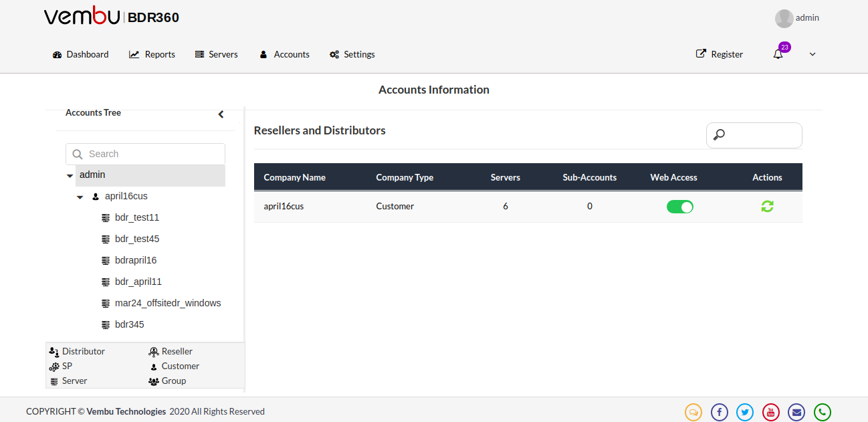The image size is (868, 422).
Task: Click Company Type column header
Action: click(x=405, y=177)
